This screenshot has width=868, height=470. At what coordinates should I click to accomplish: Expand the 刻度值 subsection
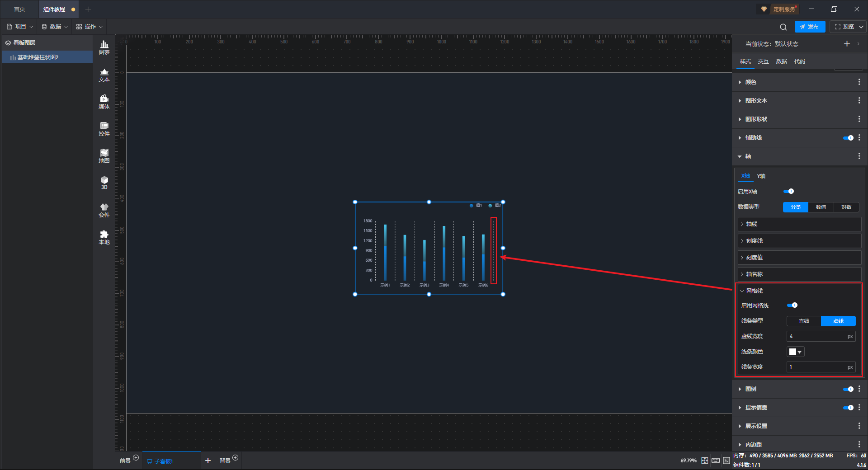tap(799, 258)
